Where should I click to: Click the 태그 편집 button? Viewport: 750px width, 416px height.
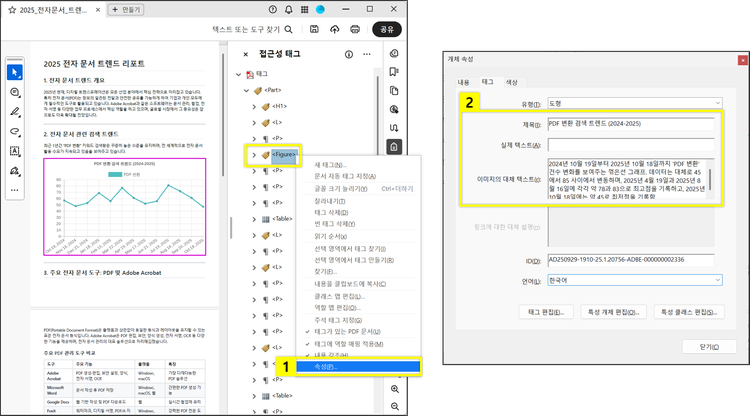pyautogui.click(x=546, y=312)
